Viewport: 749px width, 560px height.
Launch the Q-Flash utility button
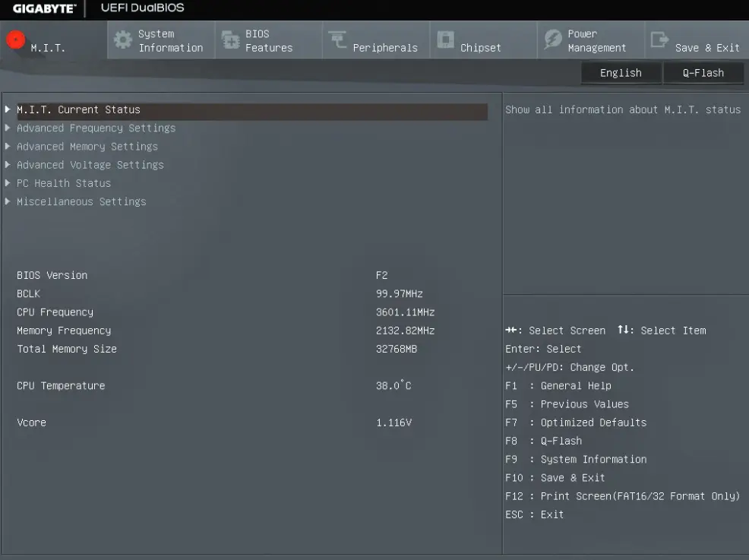click(x=703, y=73)
